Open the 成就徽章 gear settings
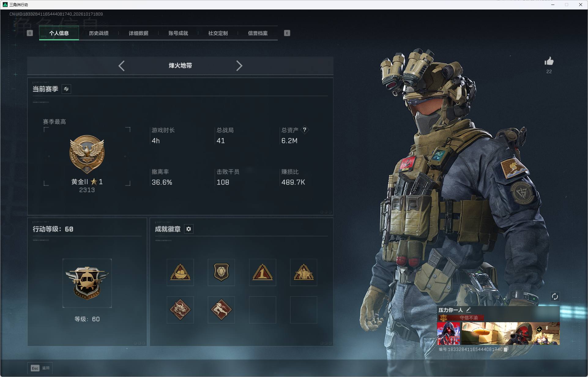The image size is (588, 377). [189, 229]
